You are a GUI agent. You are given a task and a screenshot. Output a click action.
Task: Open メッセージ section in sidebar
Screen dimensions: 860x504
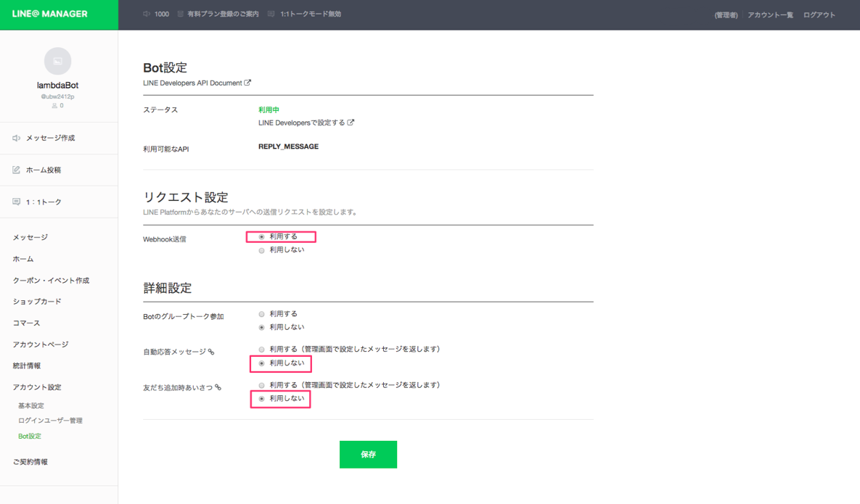click(x=30, y=237)
